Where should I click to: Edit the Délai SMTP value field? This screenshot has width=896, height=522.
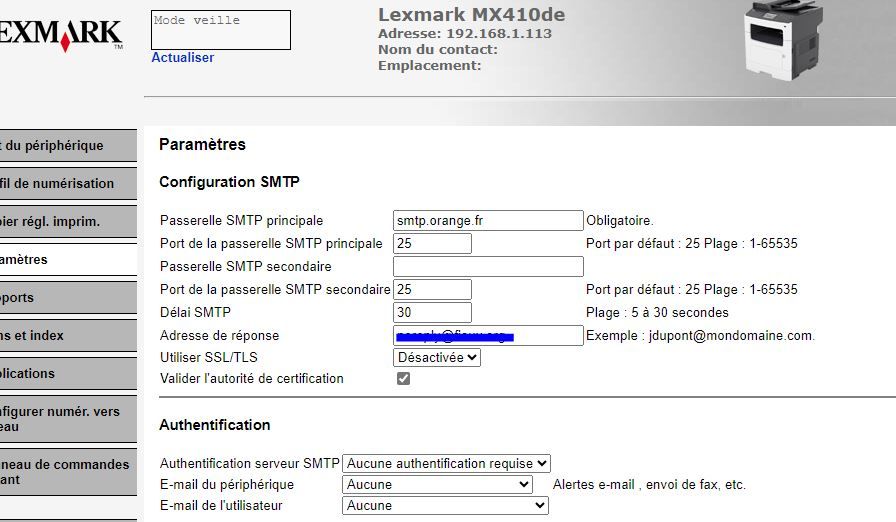pyautogui.click(x=432, y=312)
